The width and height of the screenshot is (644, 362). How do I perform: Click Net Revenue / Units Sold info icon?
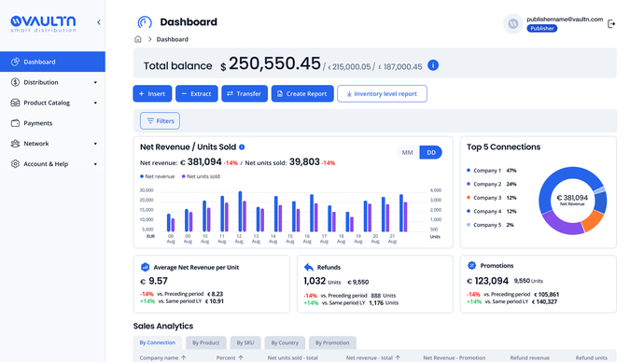[242, 146]
